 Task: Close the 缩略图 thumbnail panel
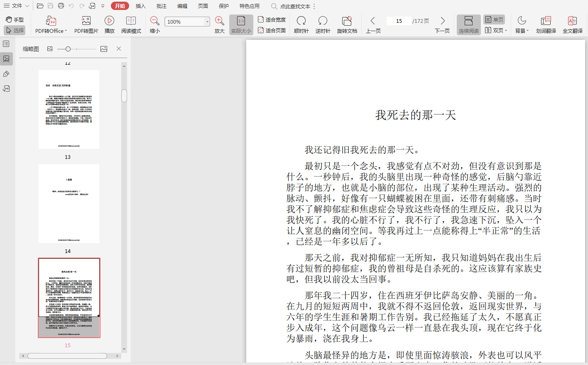tap(119, 49)
